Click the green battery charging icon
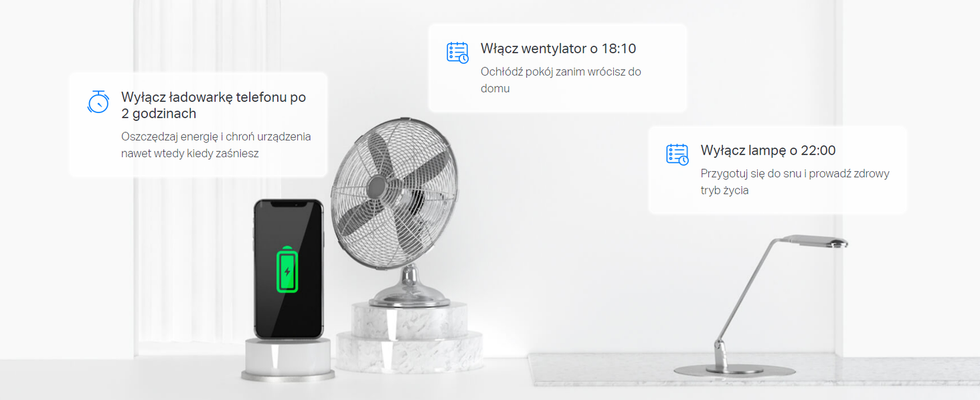Screen dimensions: 980x400 point(288,270)
